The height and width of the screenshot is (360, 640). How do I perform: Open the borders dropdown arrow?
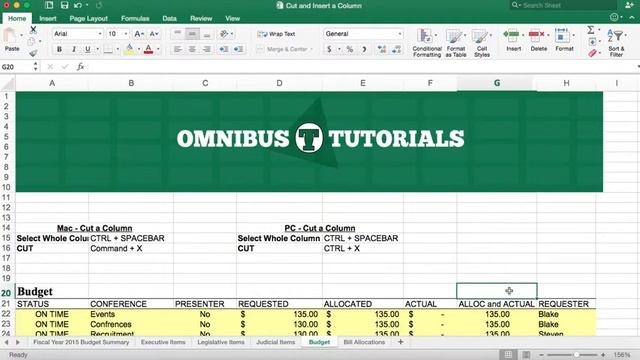(118, 49)
